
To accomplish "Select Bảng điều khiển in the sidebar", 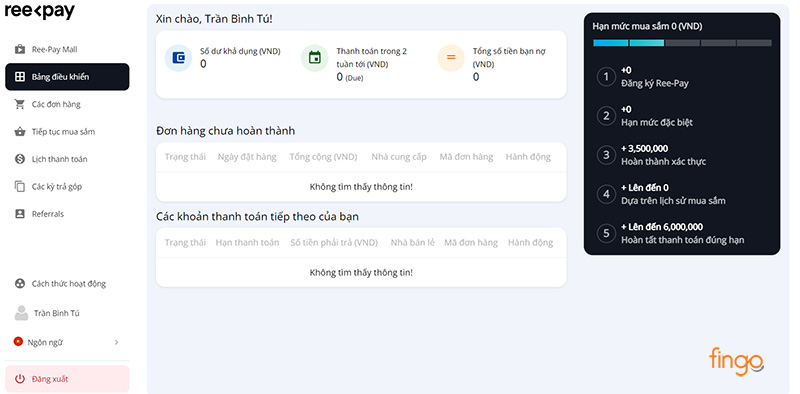I will coord(67,77).
